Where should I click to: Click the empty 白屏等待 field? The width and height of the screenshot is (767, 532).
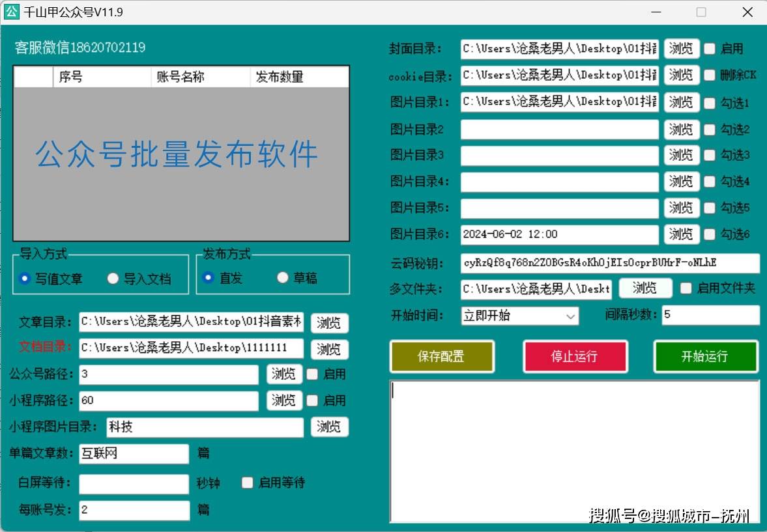(x=134, y=484)
